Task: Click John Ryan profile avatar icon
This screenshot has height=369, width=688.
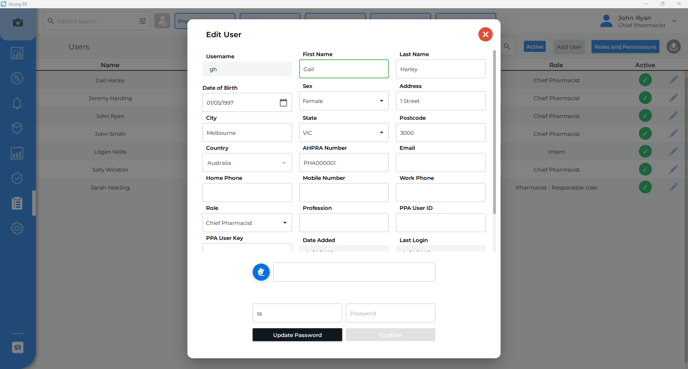Action: click(606, 21)
